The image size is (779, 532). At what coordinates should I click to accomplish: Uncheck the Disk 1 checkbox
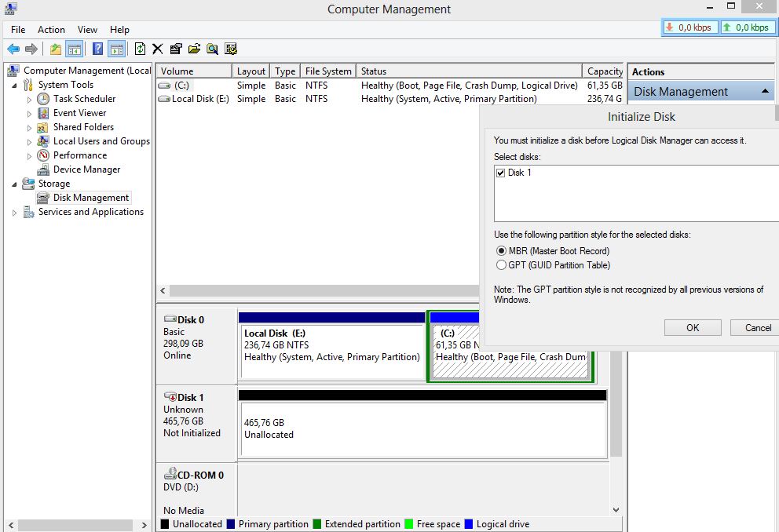501,173
